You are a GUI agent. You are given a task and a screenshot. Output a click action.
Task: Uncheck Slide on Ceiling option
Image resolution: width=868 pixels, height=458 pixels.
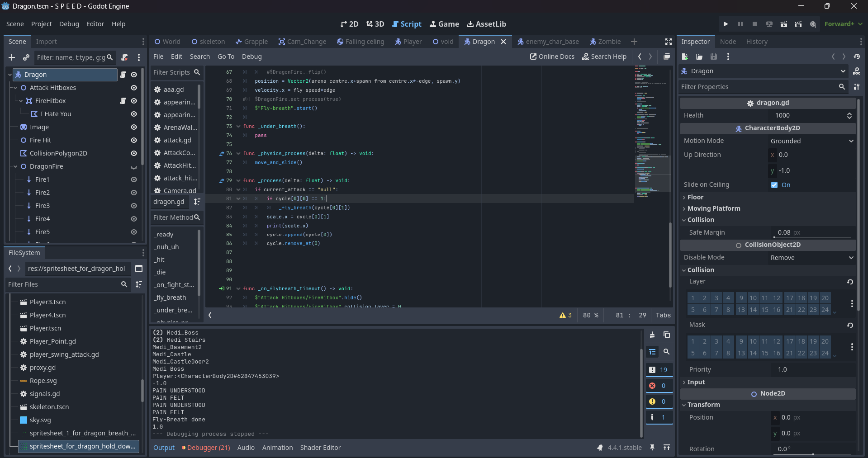tap(774, 185)
